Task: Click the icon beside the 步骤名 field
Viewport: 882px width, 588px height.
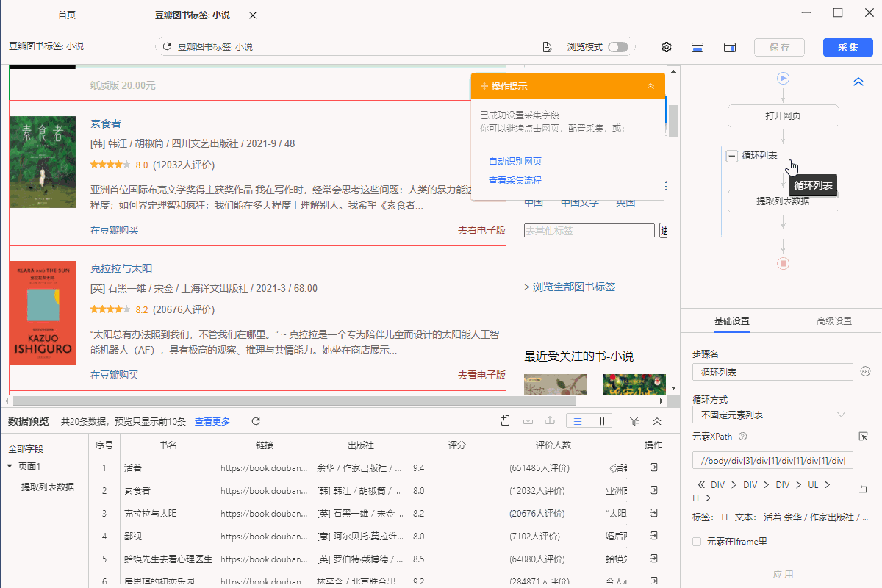Action: point(865,372)
